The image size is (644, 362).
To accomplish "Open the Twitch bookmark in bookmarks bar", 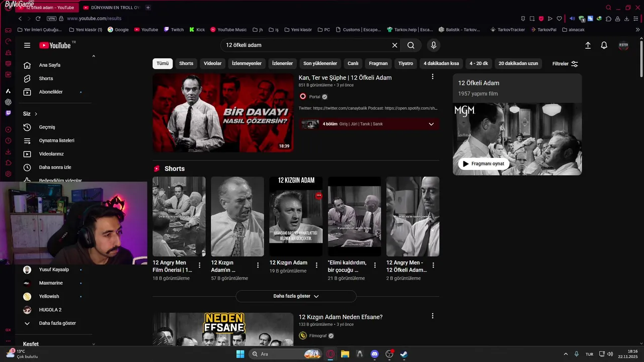I will click(x=174, y=30).
